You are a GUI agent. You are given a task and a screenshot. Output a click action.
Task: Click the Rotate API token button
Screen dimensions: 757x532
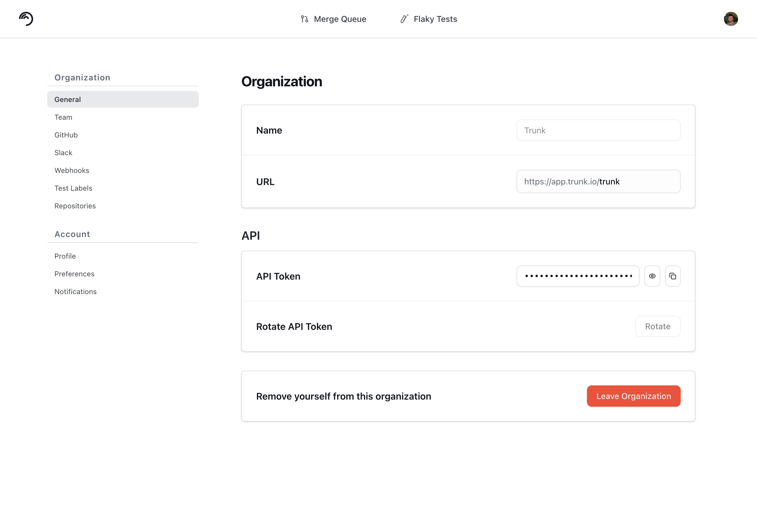[658, 326]
